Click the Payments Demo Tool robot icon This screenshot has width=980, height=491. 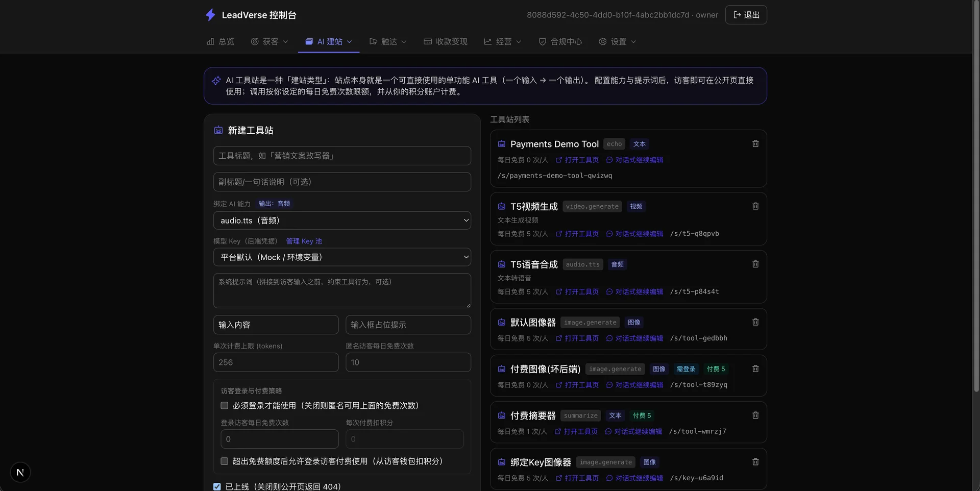(502, 144)
